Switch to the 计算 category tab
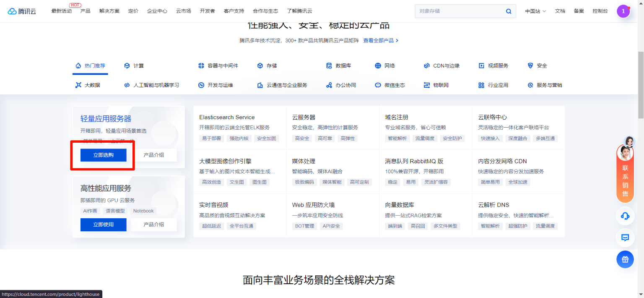The height and width of the screenshot is (298, 644). (x=134, y=66)
